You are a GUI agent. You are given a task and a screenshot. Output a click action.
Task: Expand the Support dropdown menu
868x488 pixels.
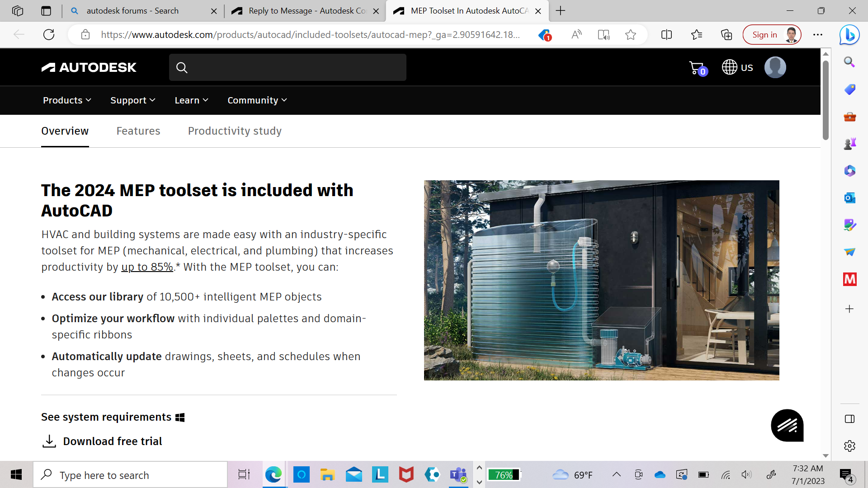tap(132, 99)
